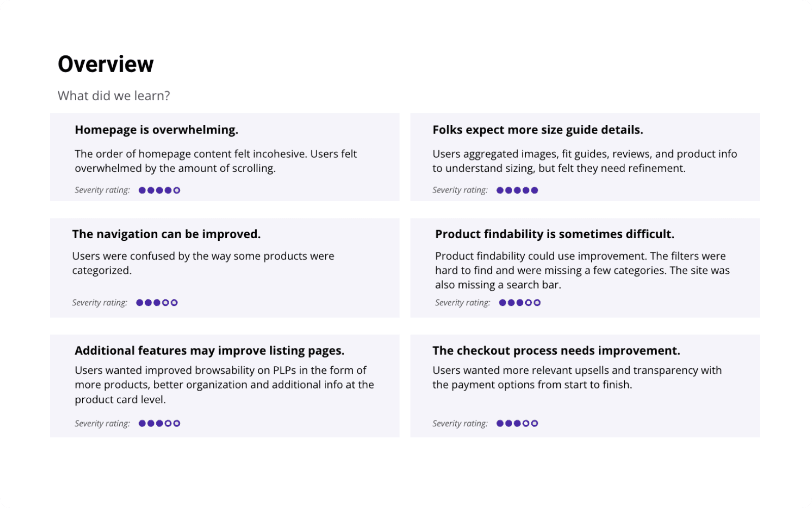The height and width of the screenshot is (508, 812).
Task: Click 'The checkout process needs improvement.' heading
Action: (556, 351)
